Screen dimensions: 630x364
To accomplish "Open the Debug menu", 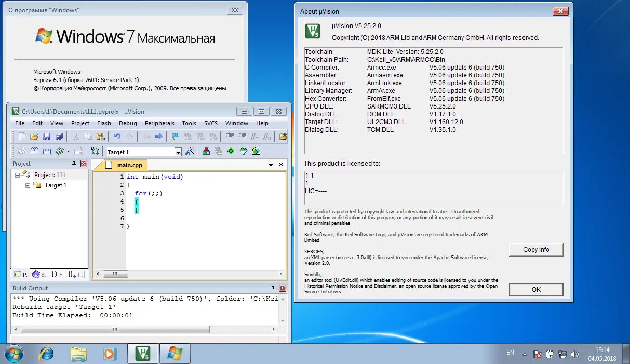I will point(128,123).
